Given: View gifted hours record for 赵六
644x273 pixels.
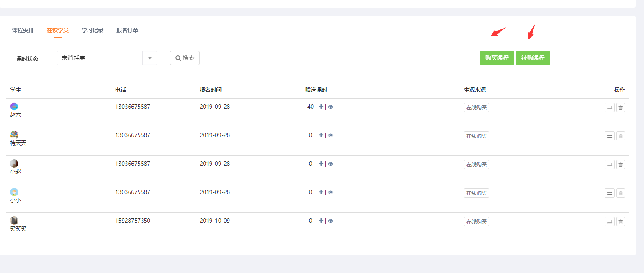Looking at the screenshot, I should tap(330, 107).
